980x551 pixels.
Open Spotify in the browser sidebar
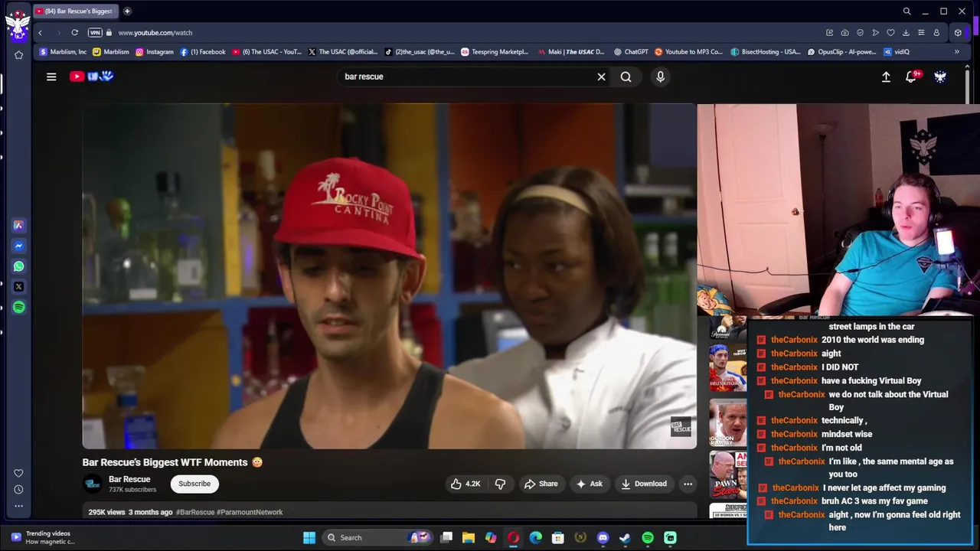18,307
